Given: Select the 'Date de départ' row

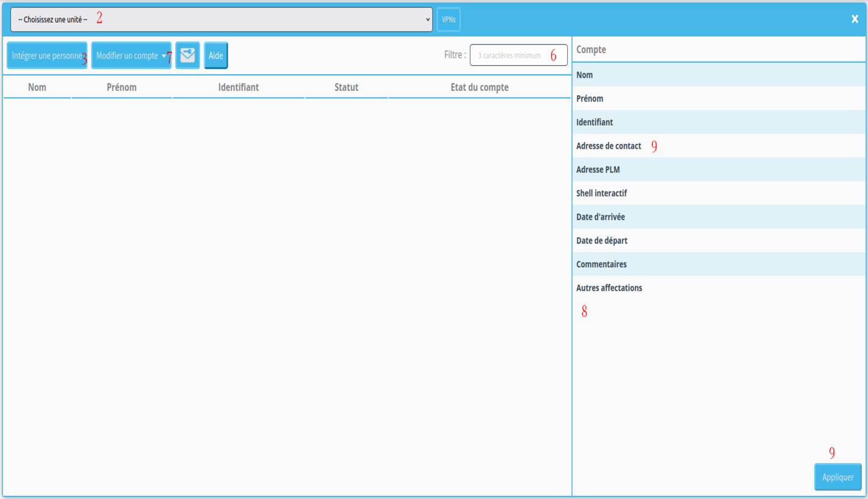Looking at the screenshot, I should coord(601,241).
